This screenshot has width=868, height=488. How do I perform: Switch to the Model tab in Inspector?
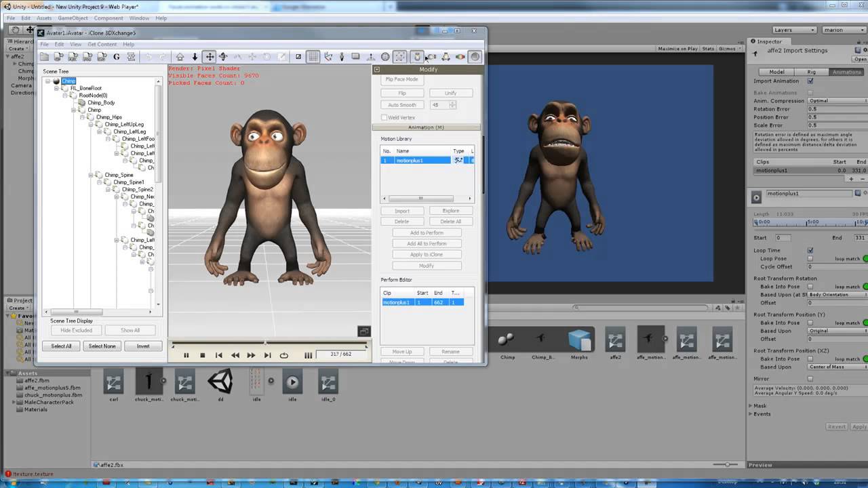[x=776, y=72]
